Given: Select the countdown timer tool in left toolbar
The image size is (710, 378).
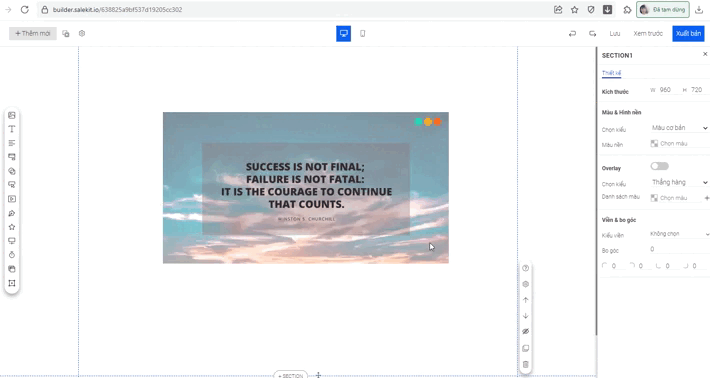Looking at the screenshot, I should [12, 255].
